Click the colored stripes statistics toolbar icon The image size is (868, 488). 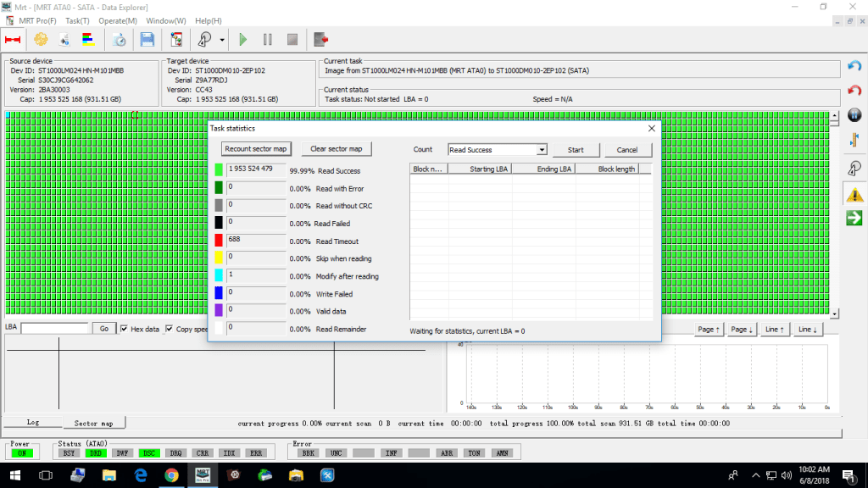tap(87, 39)
